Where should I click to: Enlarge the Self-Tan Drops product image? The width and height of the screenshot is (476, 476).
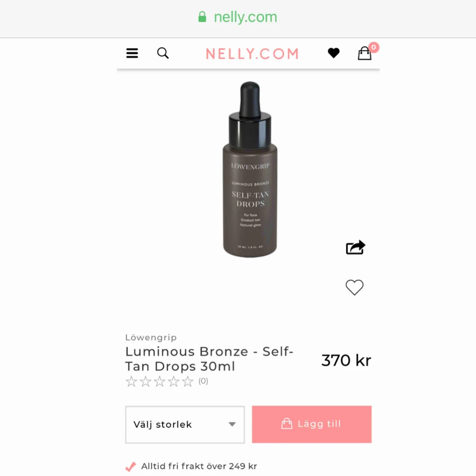[250, 169]
